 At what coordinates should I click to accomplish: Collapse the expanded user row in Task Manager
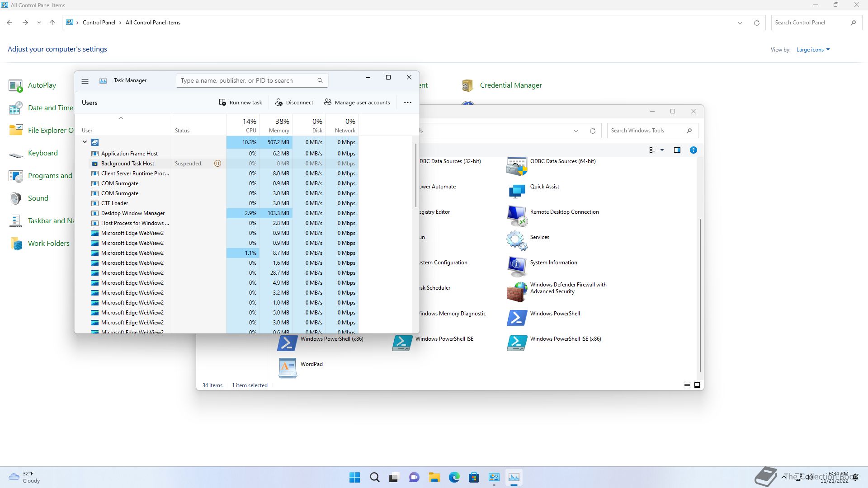click(x=85, y=142)
